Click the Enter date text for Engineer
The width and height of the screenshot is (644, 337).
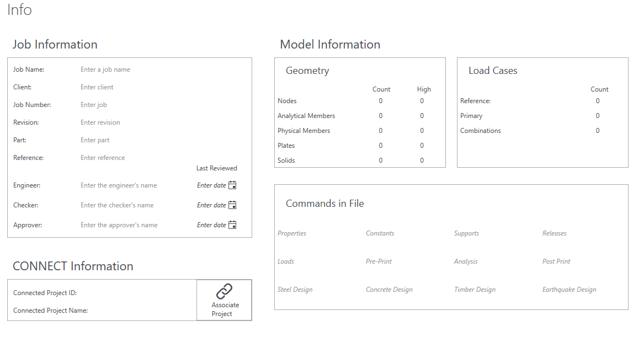click(x=211, y=185)
